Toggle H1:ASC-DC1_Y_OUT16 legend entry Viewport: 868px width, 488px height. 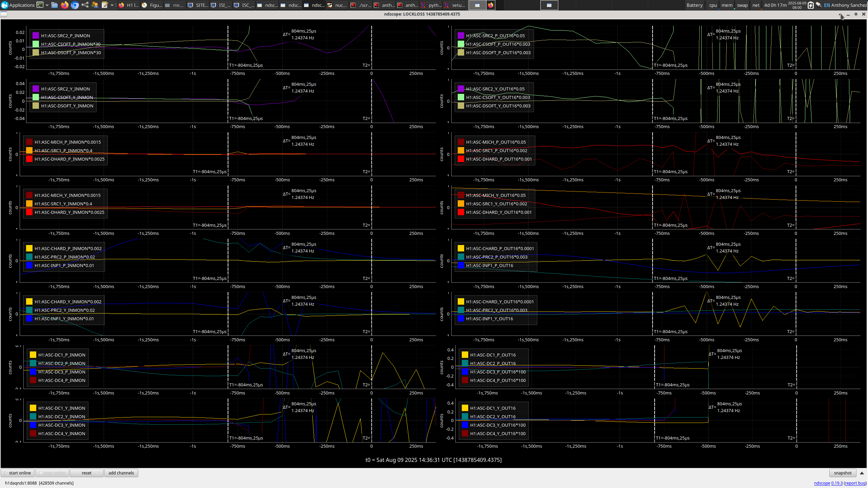pyautogui.click(x=493, y=408)
